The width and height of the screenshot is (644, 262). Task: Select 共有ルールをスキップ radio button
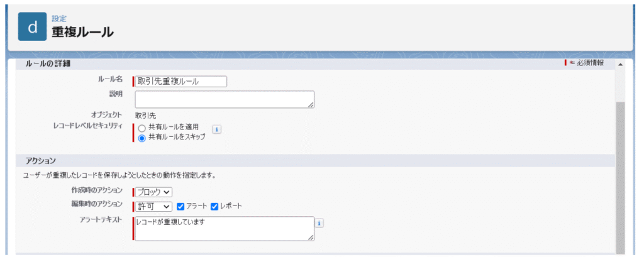point(142,138)
